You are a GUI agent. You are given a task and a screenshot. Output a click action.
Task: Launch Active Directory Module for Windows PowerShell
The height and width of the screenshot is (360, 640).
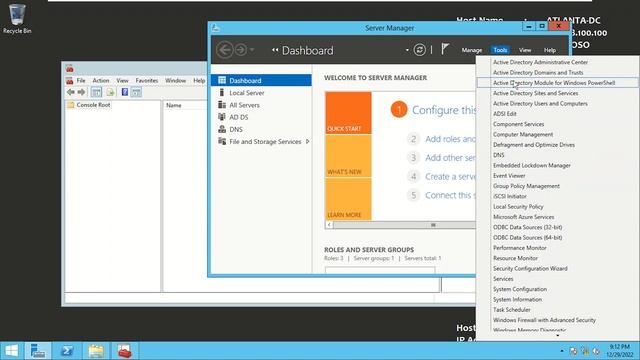tap(554, 83)
